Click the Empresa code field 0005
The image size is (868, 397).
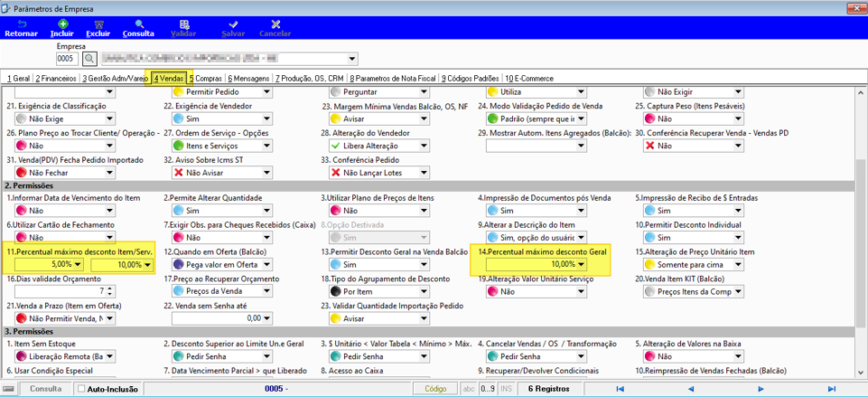(x=68, y=58)
